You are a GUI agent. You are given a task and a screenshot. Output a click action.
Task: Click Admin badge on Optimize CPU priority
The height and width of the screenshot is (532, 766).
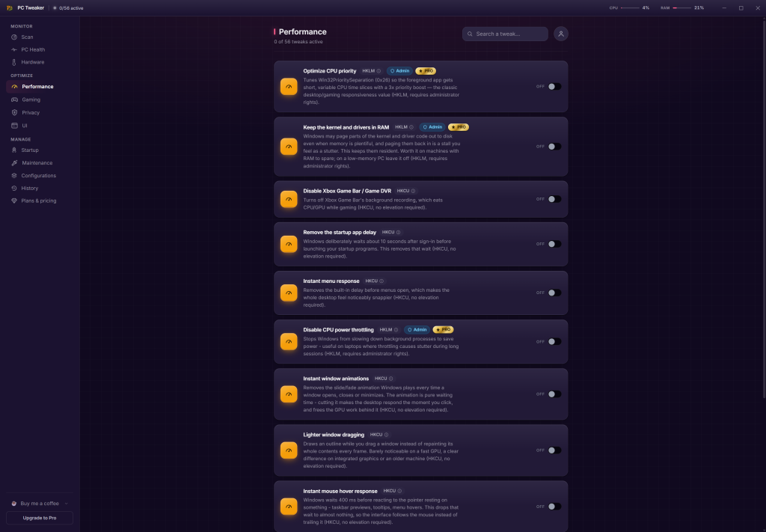(399, 71)
